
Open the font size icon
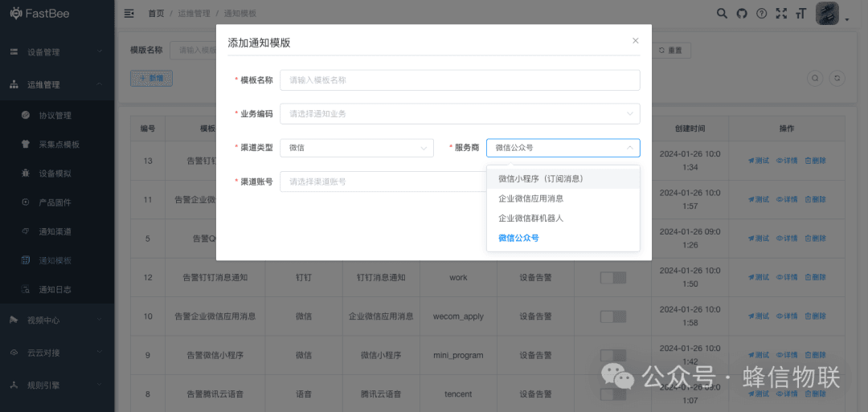(800, 14)
